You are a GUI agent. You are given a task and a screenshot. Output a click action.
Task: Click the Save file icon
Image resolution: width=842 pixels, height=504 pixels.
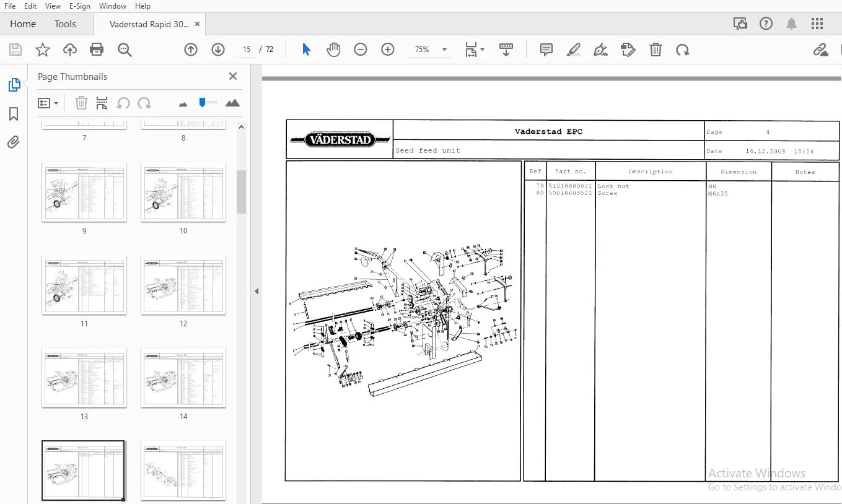pyautogui.click(x=15, y=50)
